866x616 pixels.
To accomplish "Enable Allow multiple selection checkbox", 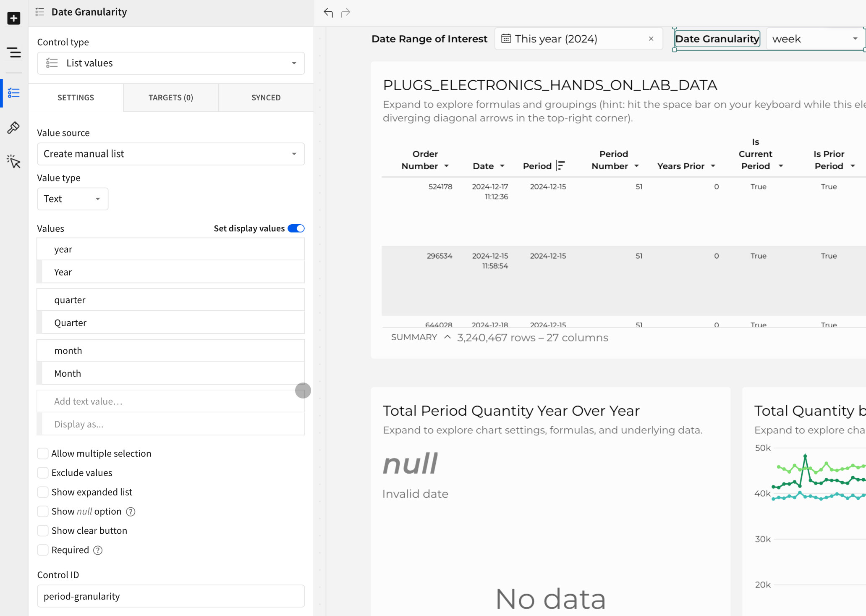I will tap(43, 453).
